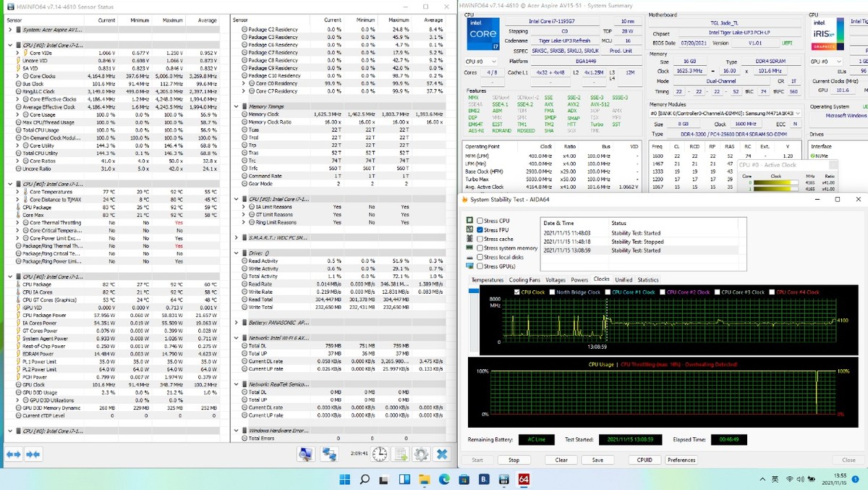This screenshot has width=868, height=490.
Task: Open the Statistics tab
Action: [x=647, y=279]
